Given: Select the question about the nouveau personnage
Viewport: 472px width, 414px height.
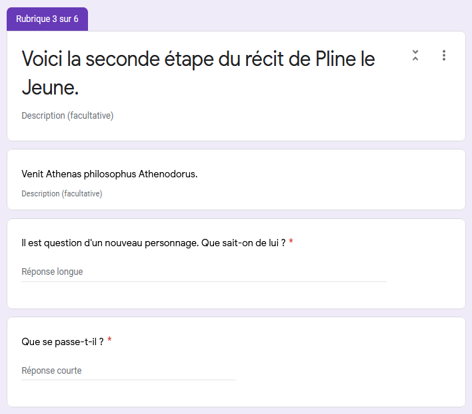Looking at the screenshot, I should pos(153,243).
